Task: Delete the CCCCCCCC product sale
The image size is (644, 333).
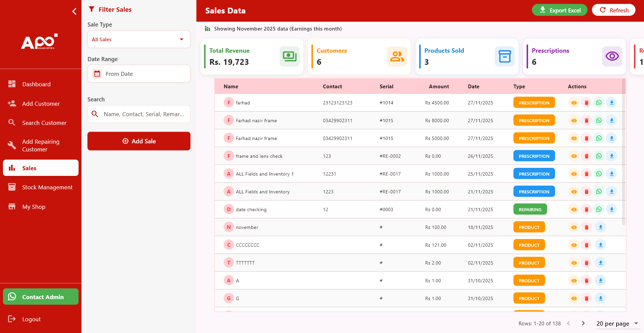Action: (x=586, y=245)
